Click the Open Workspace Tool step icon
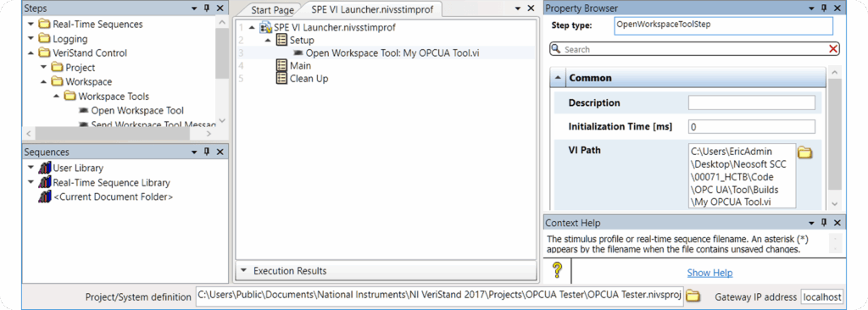 click(x=83, y=111)
